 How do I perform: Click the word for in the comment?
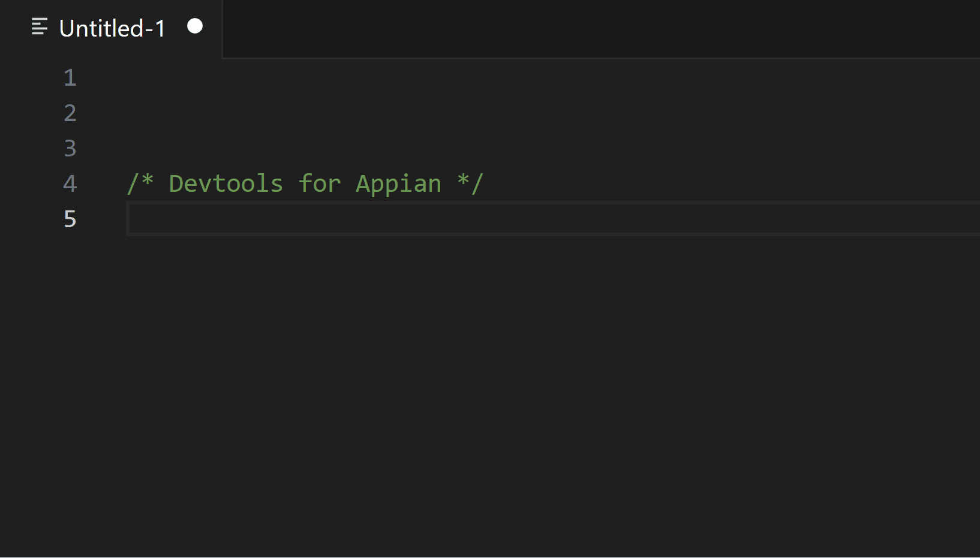[x=320, y=183]
